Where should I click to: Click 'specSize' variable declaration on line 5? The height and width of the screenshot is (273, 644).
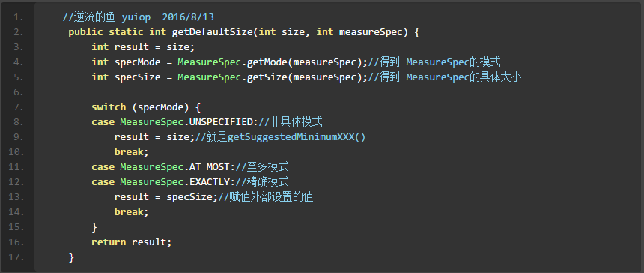pyautogui.click(x=138, y=77)
